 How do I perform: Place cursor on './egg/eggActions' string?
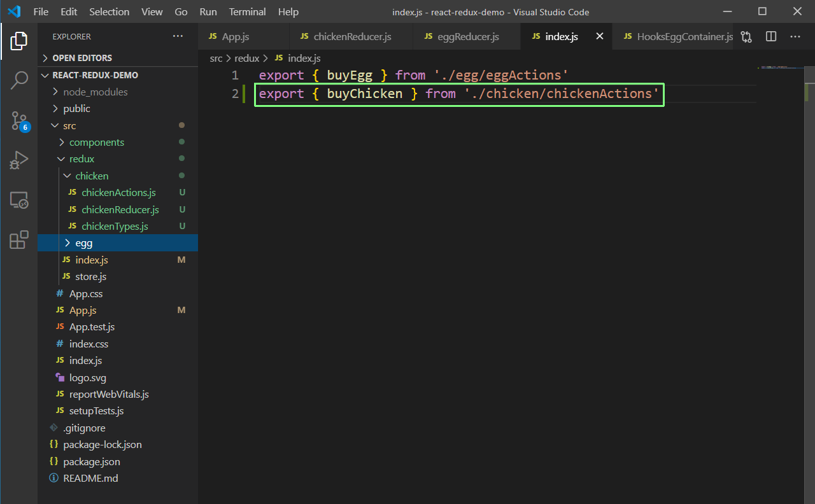pyautogui.click(x=501, y=75)
